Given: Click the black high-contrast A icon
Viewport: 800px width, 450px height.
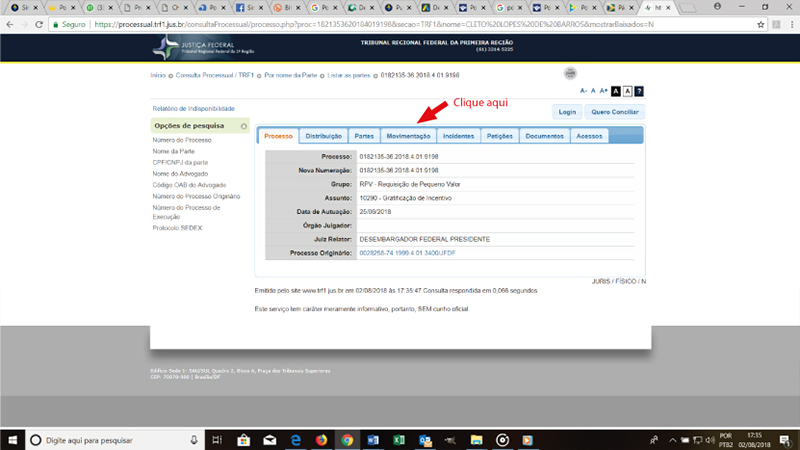Looking at the screenshot, I should pyautogui.click(x=616, y=91).
